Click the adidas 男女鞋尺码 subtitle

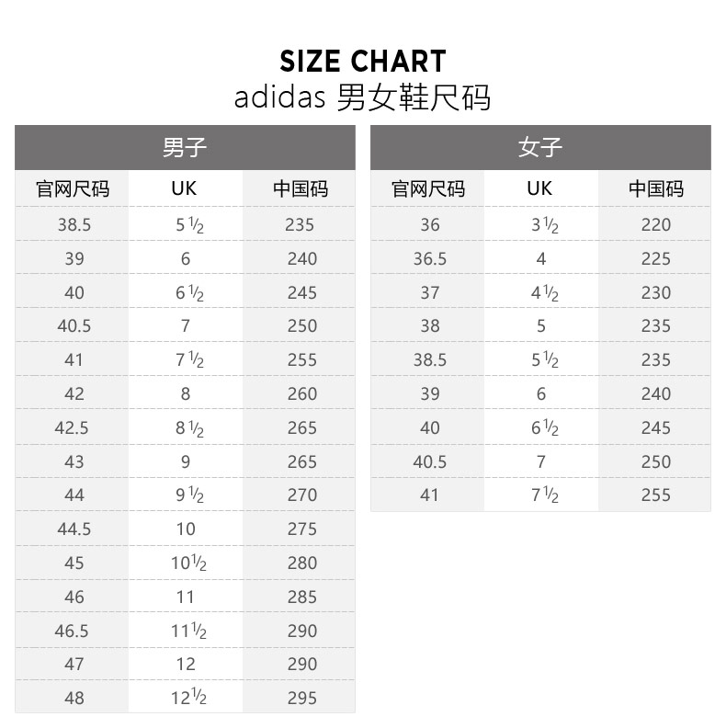click(363, 97)
